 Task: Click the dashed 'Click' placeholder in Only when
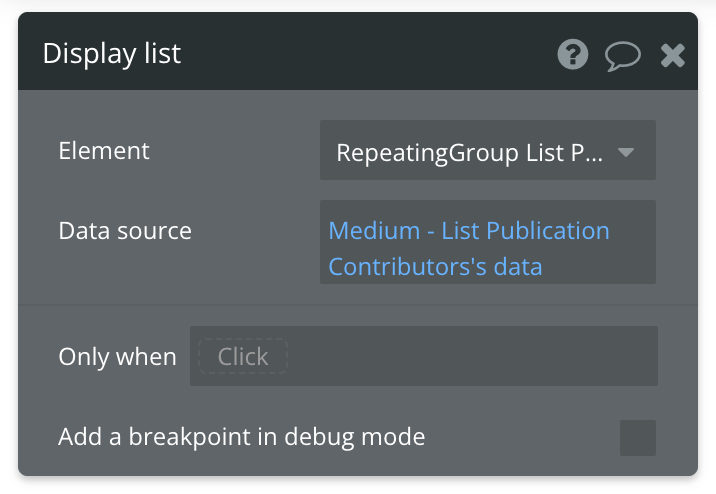pos(243,356)
